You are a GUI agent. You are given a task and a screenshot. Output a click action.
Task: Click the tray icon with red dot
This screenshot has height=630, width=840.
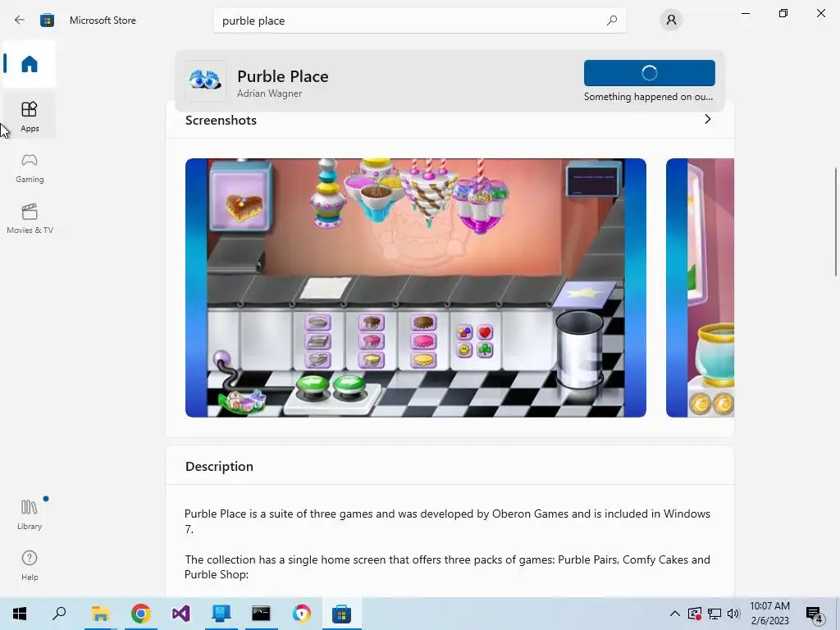pos(695,614)
